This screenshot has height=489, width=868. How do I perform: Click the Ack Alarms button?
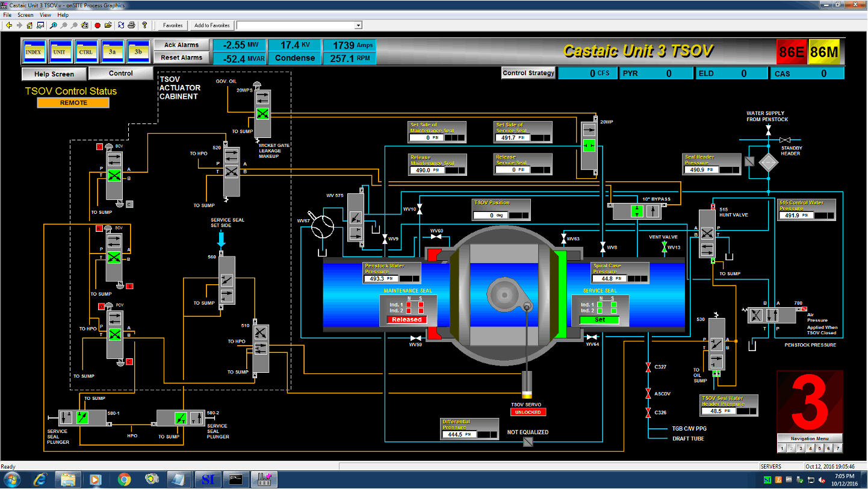[x=182, y=45]
